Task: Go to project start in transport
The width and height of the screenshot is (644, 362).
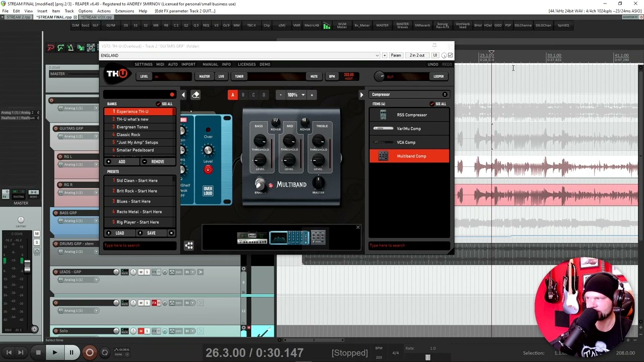Action: click(x=9, y=352)
